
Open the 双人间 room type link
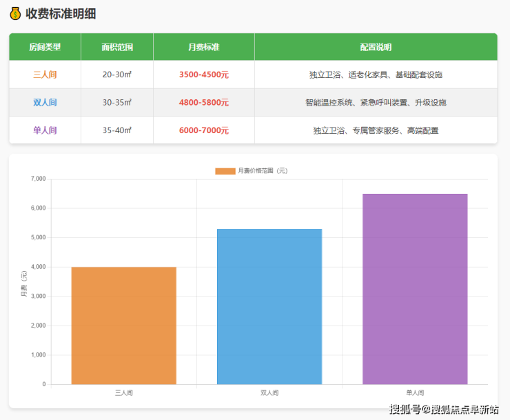point(45,102)
